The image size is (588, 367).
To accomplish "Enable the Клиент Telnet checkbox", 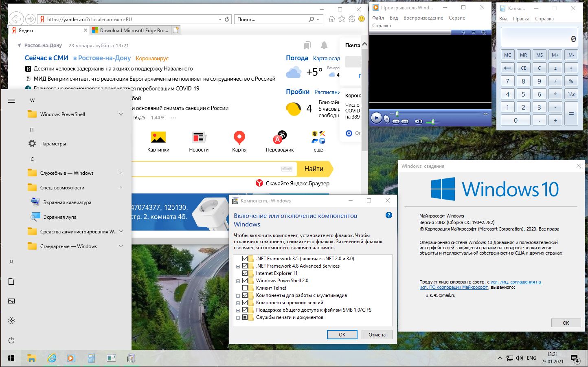I will click(245, 288).
